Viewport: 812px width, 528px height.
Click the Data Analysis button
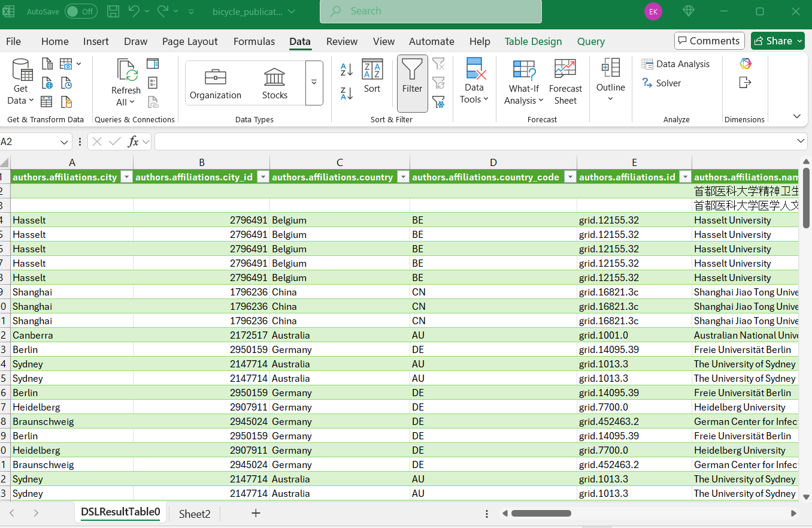tap(675, 64)
